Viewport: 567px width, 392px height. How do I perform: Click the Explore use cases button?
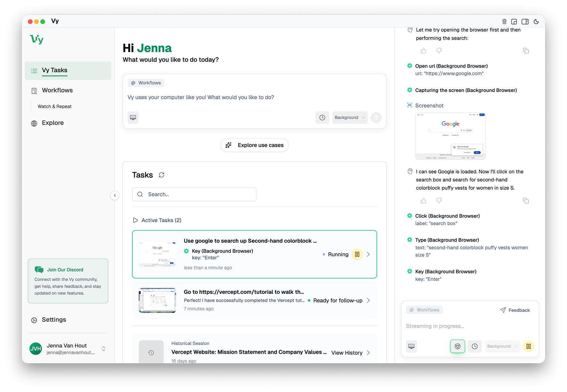pos(255,145)
